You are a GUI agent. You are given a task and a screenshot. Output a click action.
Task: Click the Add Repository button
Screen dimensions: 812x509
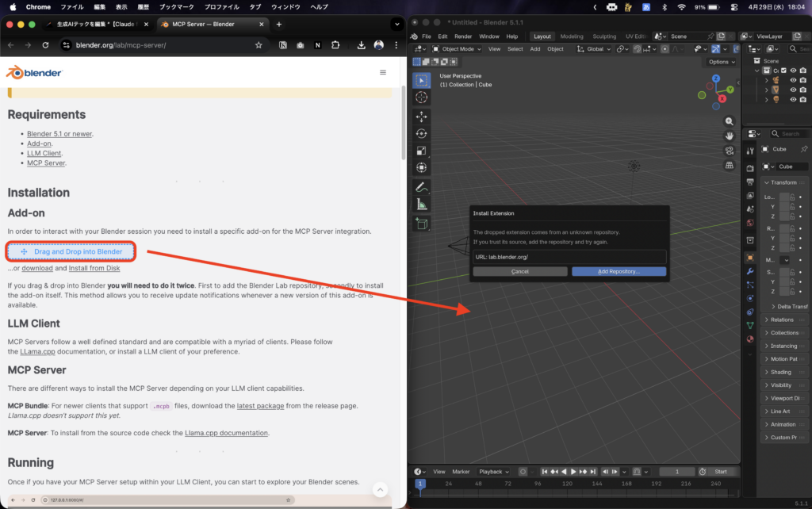click(619, 271)
